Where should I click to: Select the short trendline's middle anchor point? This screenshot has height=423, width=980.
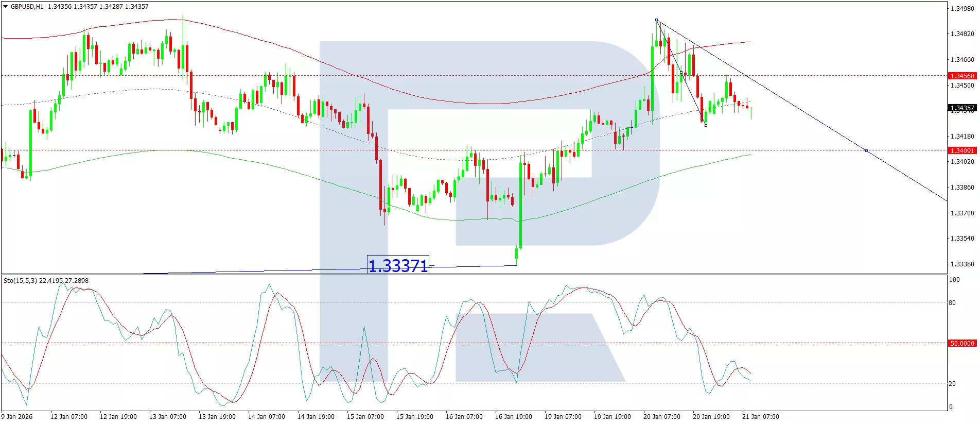point(681,73)
